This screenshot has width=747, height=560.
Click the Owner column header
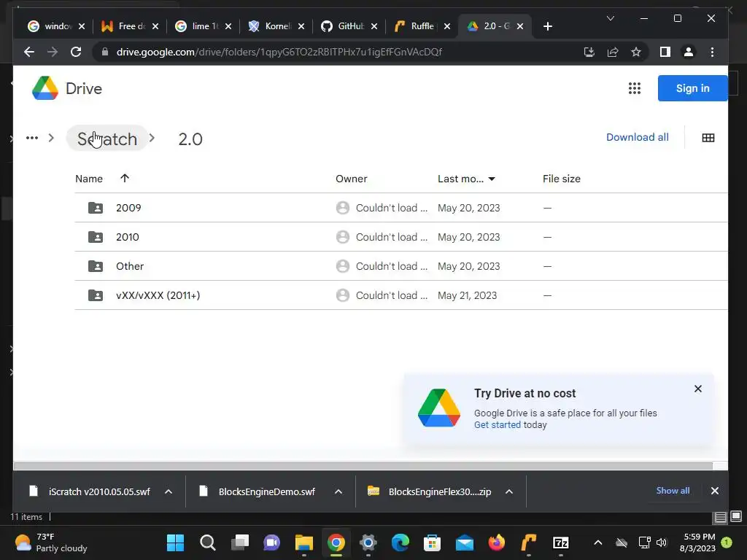(x=351, y=179)
